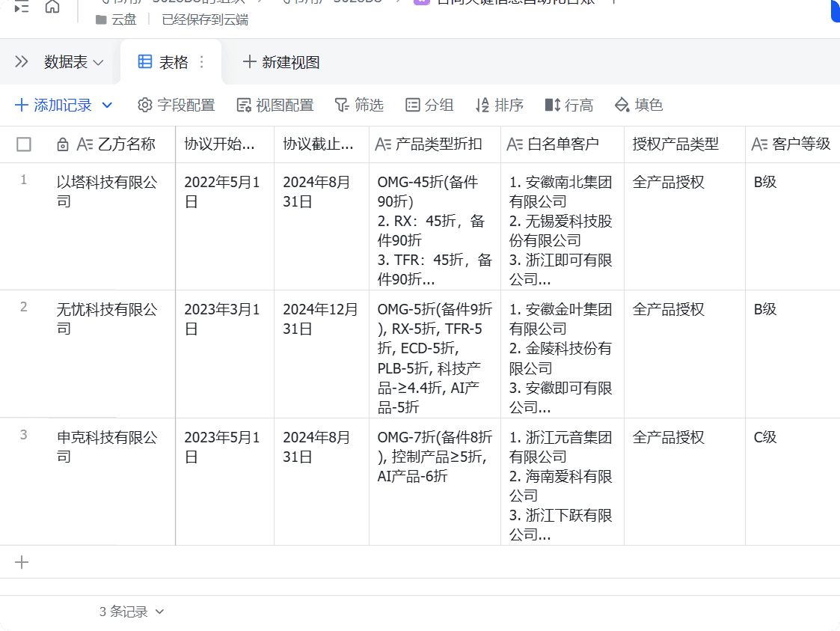The image size is (840, 631).
Task: Add new row with plus below table
Action: [x=22, y=562]
